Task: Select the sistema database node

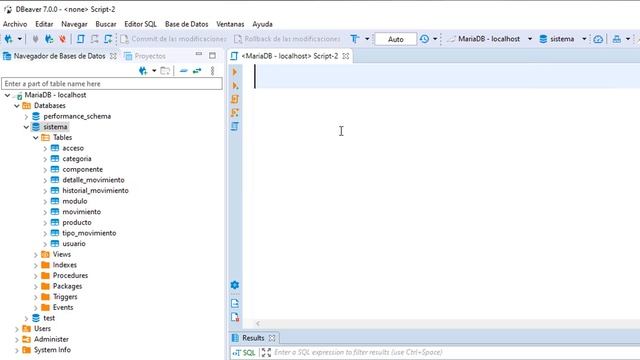Action: coord(55,127)
